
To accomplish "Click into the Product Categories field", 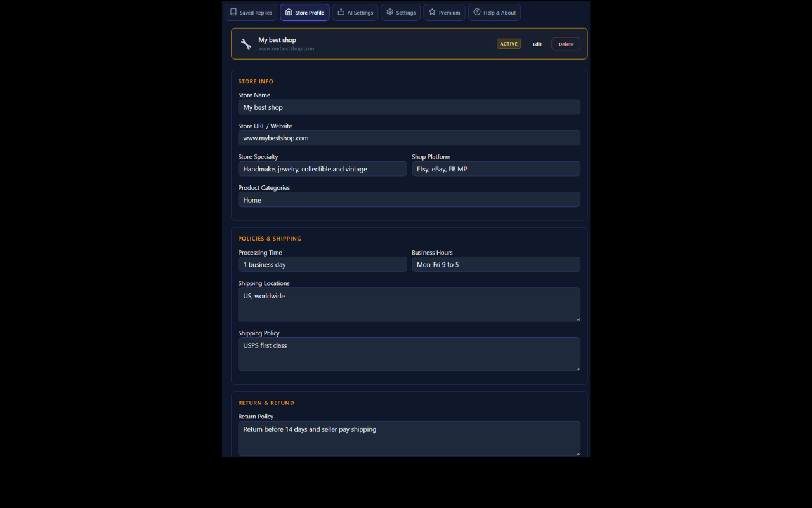I will coord(409,199).
